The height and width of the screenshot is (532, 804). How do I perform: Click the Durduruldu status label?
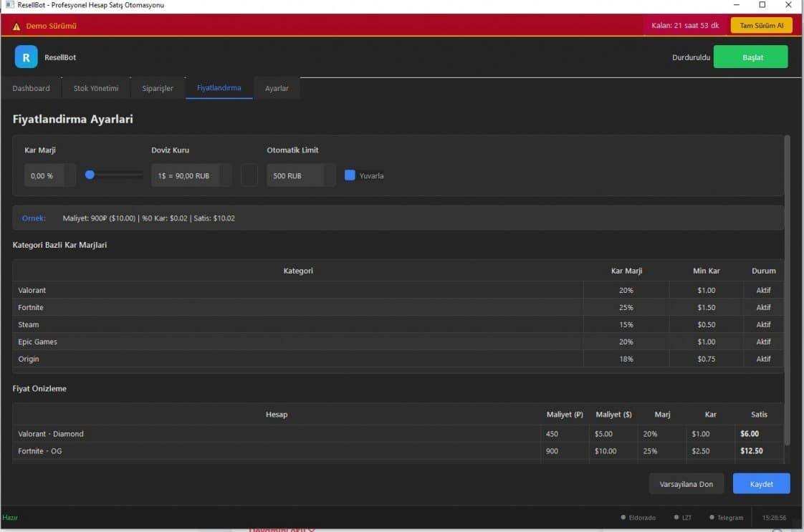691,57
